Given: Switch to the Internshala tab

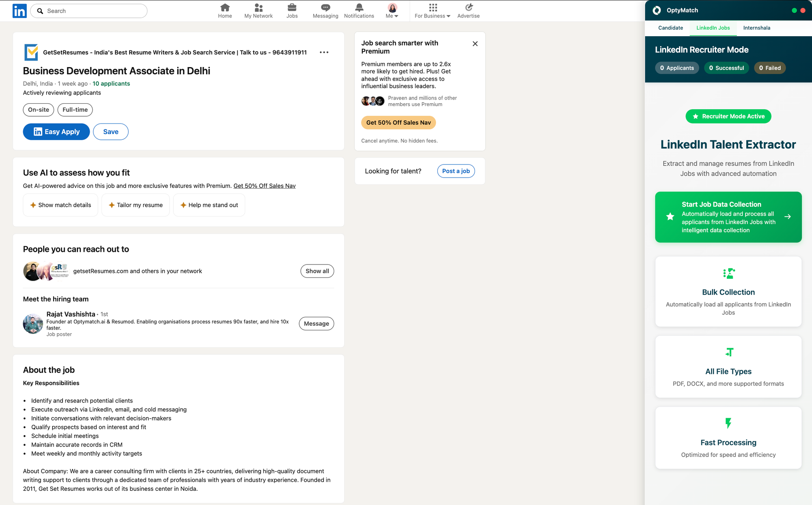Looking at the screenshot, I should [756, 28].
